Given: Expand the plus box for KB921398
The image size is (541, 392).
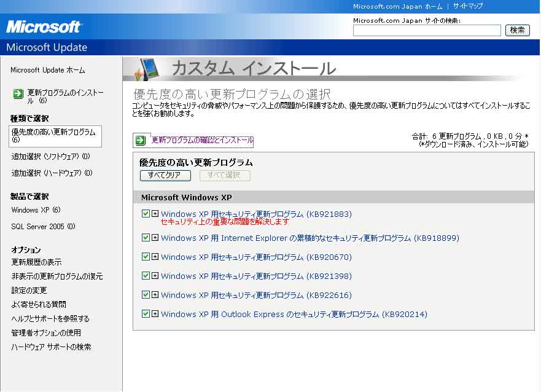Looking at the screenshot, I should coord(155,275).
